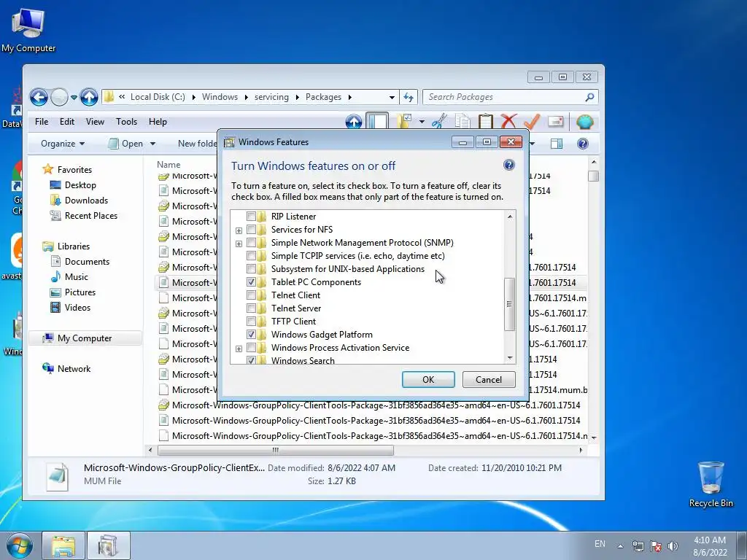
Task: Select Downloads in Favorites
Action: pos(86,201)
